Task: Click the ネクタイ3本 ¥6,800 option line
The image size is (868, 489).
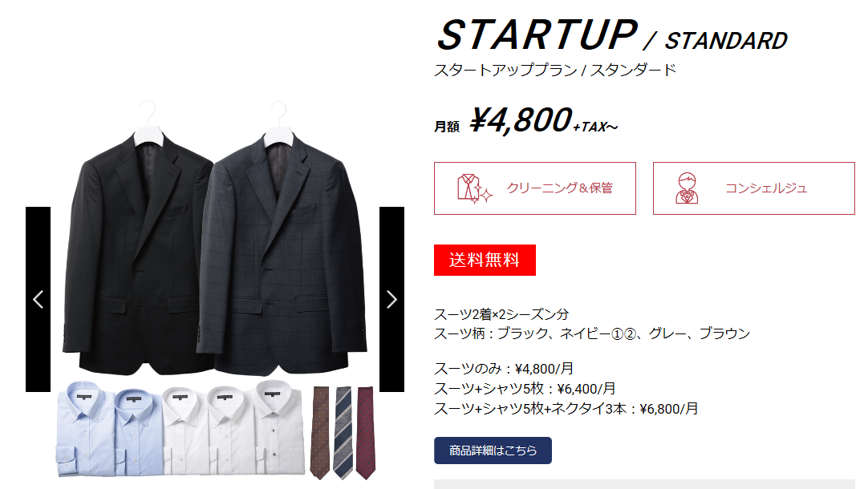Action: (566, 409)
